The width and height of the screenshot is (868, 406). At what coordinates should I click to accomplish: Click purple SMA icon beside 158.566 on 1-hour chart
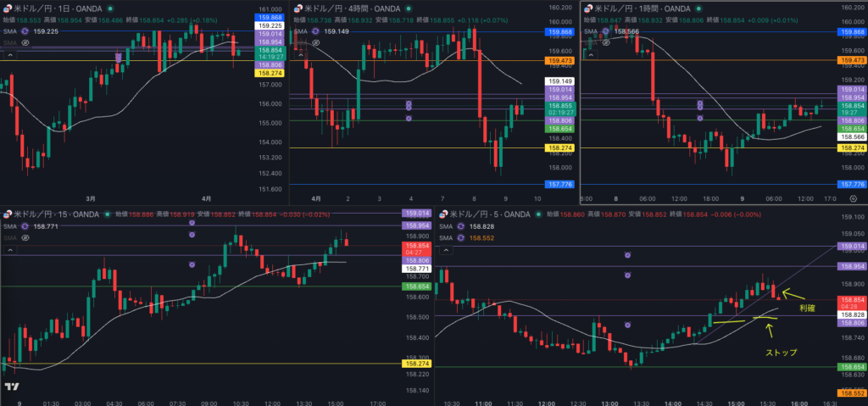606,31
